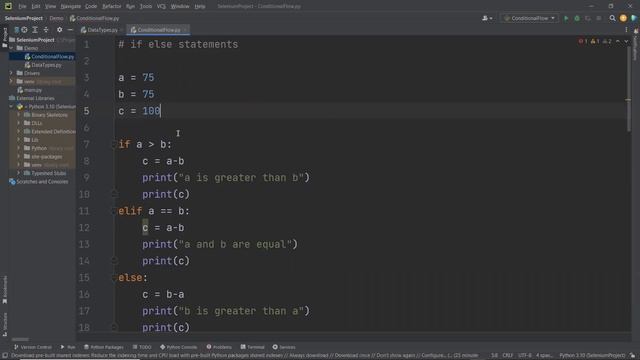Open Search Everywhere magnifier icon

click(x=612, y=18)
